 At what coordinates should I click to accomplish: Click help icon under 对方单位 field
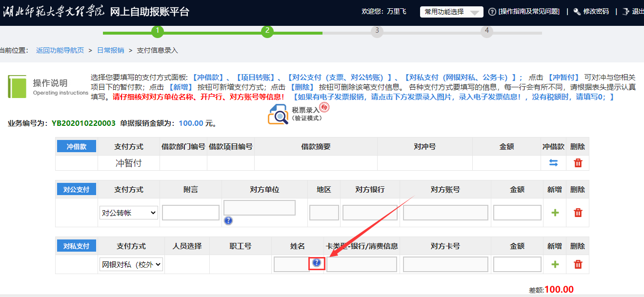click(x=228, y=220)
